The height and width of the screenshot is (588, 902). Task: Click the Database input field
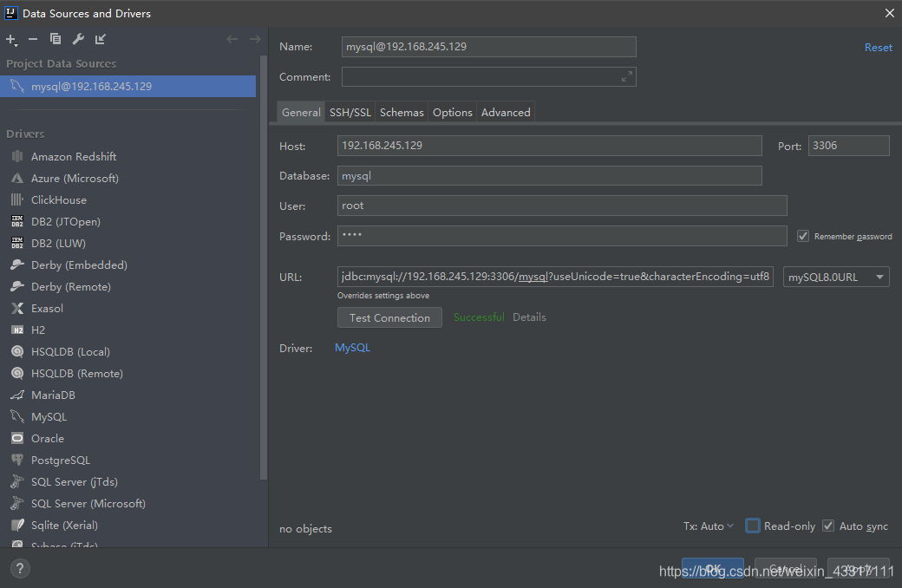549,175
